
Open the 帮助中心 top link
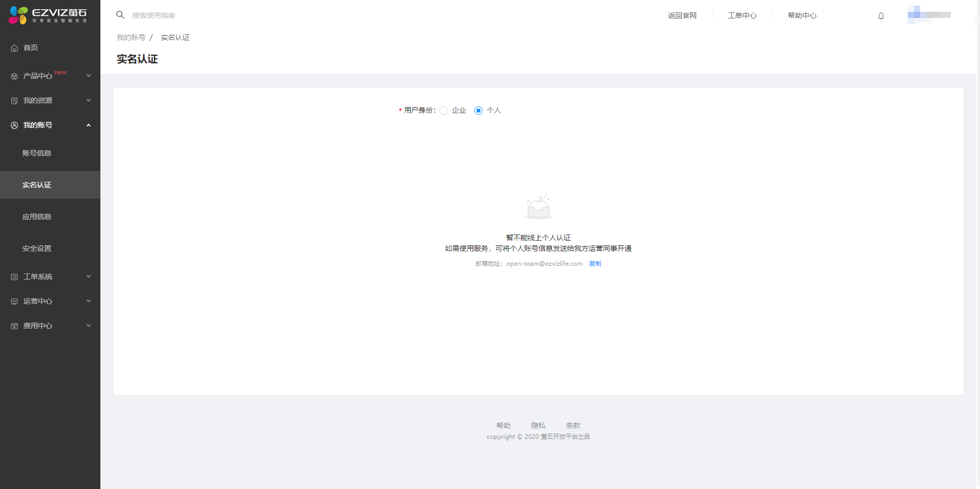(802, 15)
